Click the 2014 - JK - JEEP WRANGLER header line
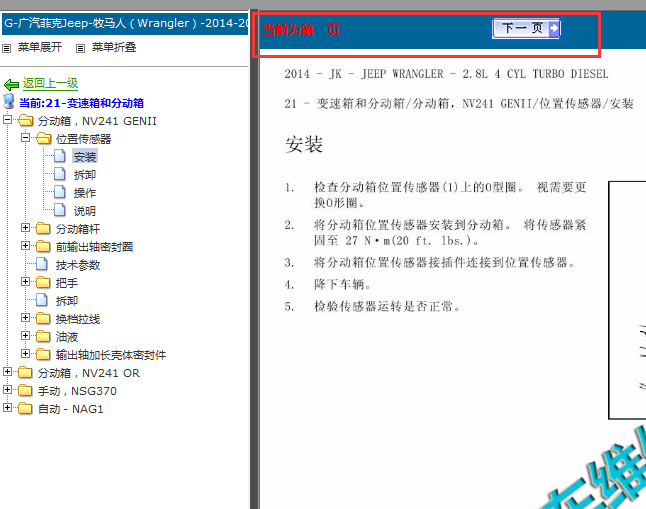Viewport: 646px width, 509px height. click(446, 74)
